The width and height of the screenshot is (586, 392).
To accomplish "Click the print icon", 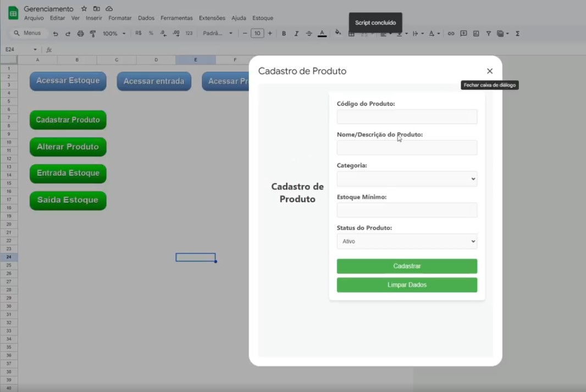I will point(80,33).
